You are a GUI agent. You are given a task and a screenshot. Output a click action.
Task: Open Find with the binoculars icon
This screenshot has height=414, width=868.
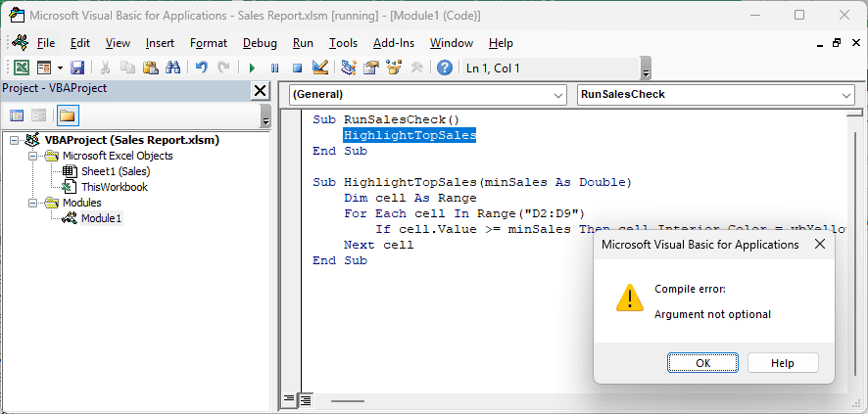coord(173,68)
